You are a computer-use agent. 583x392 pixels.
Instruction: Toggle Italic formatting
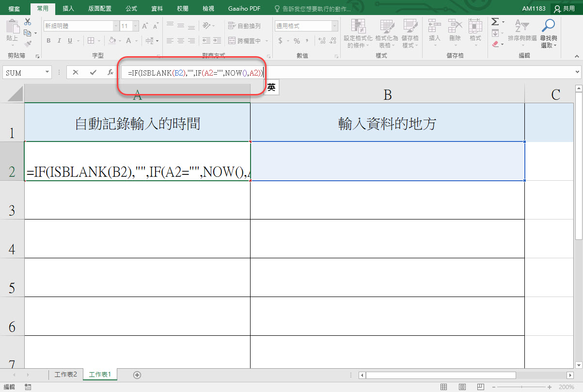(x=60, y=41)
